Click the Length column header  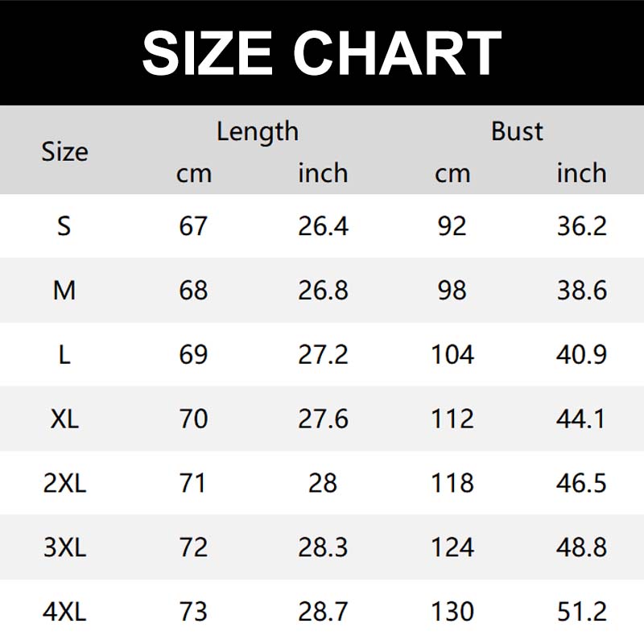(258, 131)
